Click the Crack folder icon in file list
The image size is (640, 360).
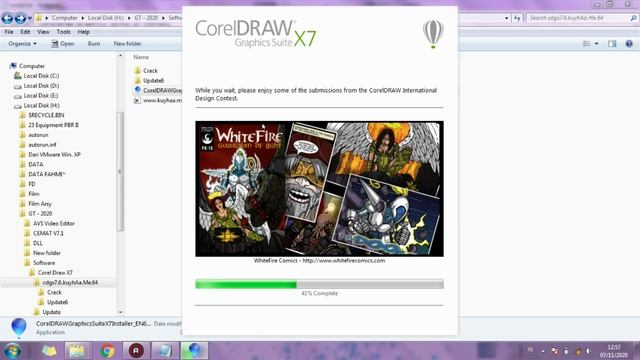pyautogui.click(x=138, y=71)
